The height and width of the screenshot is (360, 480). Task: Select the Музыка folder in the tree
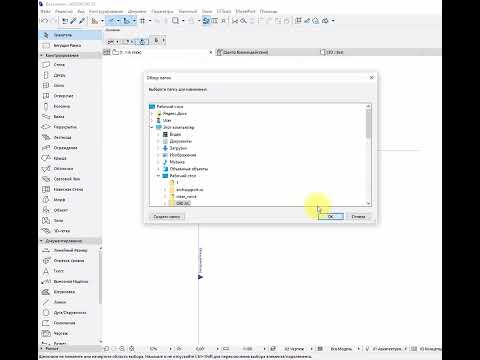pyautogui.click(x=177, y=162)
